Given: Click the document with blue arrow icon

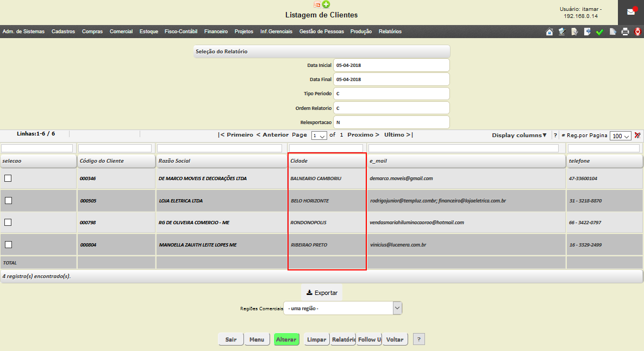Looking at the screenshot, I should click(x=587, y=32).
